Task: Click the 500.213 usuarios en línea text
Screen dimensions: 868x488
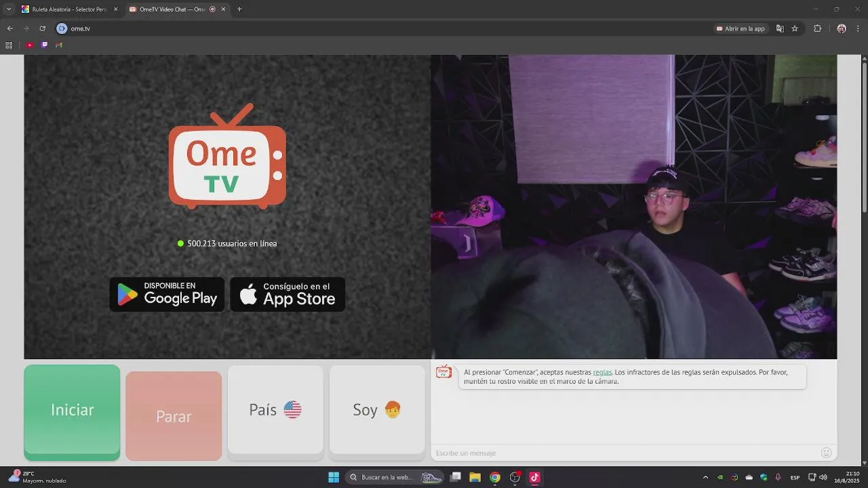Action: pos(232,243)
